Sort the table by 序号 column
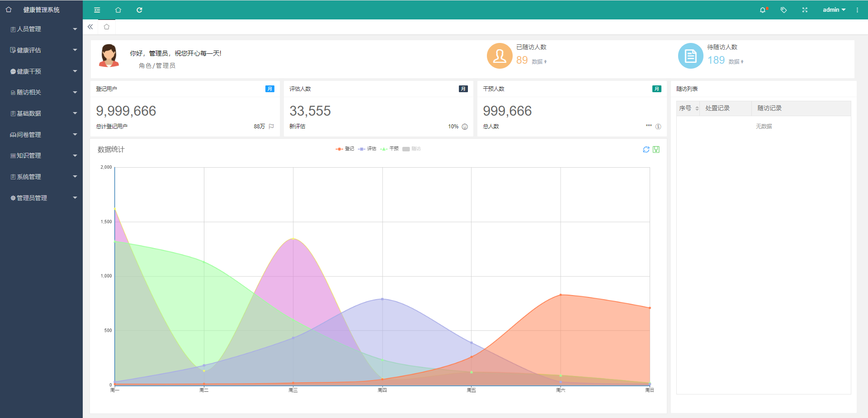868x418 pixels. click(x=697, y=108)
